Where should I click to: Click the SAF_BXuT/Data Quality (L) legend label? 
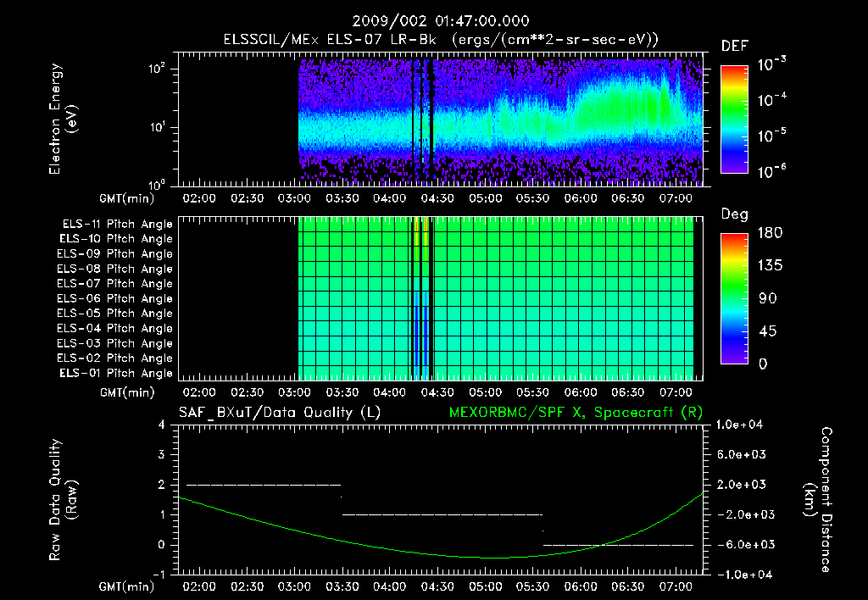[x=280, y=413]
